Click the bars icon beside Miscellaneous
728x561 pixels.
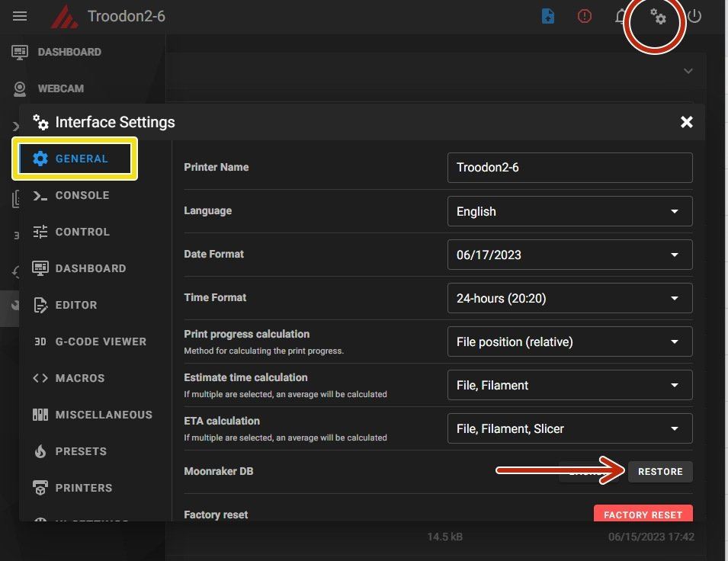40,415
